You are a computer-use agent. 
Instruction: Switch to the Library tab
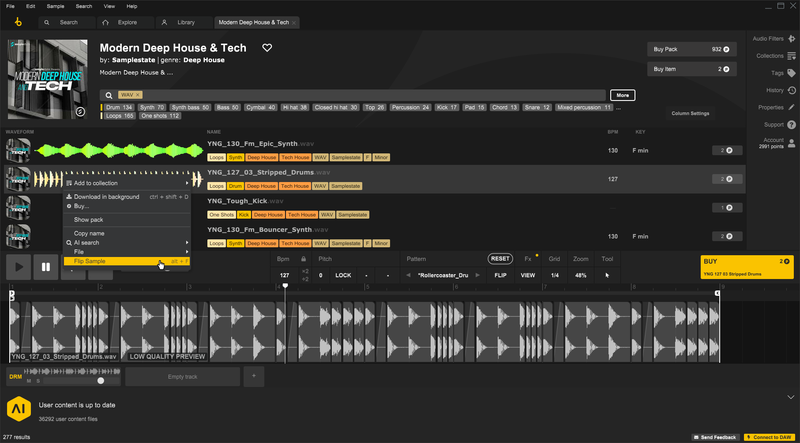tap(184, 22)
